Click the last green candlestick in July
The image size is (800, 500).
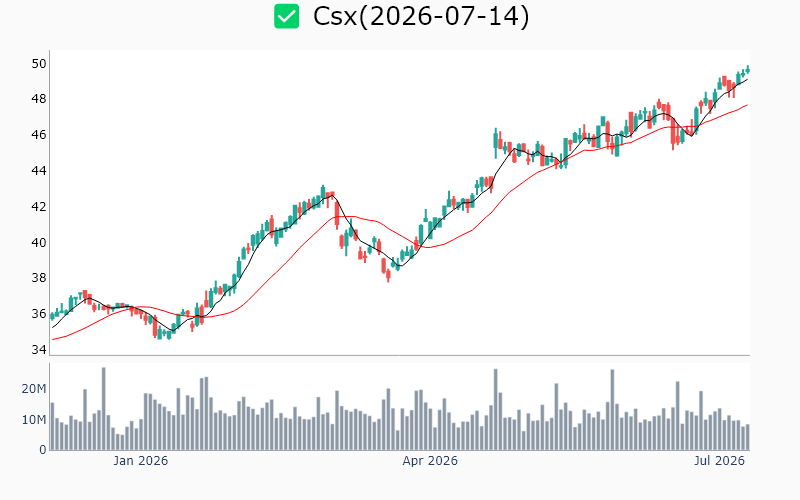click(748, 69)
